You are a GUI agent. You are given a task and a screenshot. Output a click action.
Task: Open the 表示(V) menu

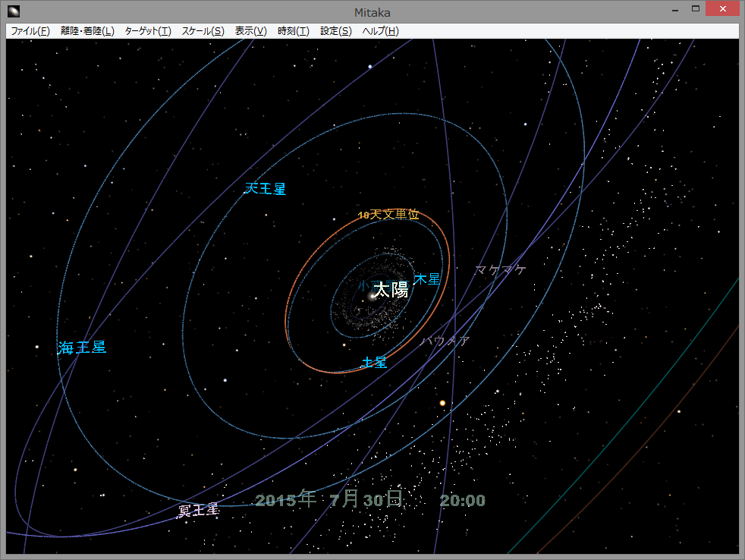[251, 31]
